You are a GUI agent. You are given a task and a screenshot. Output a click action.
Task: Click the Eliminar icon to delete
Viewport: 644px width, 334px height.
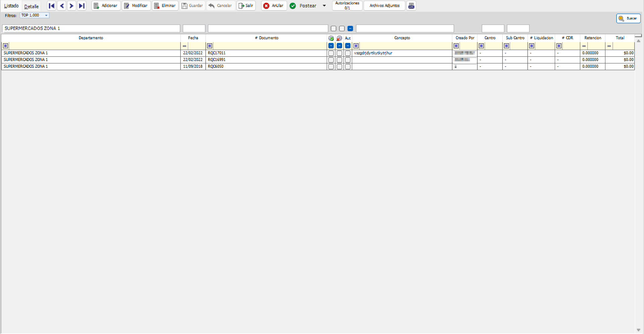156,6
